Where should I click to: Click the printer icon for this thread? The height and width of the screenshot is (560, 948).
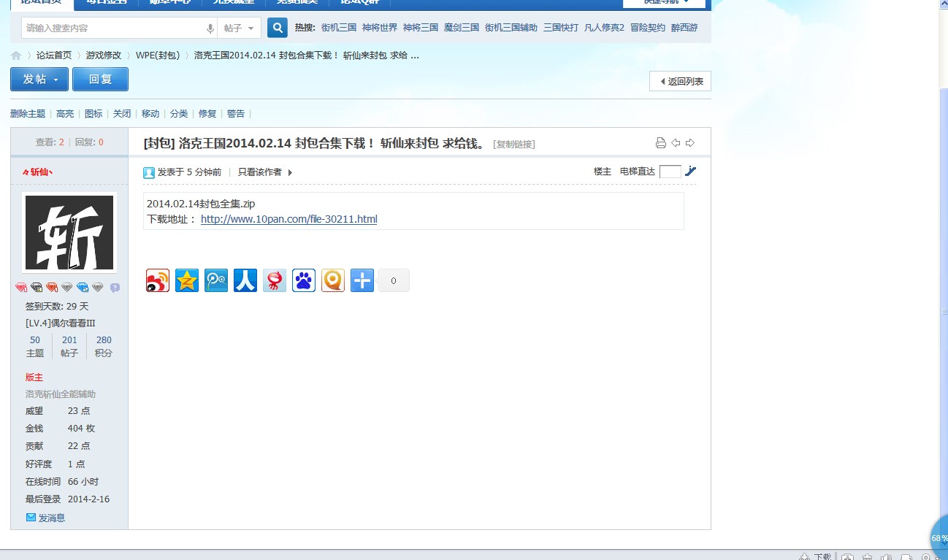click(x=661, y=143)
